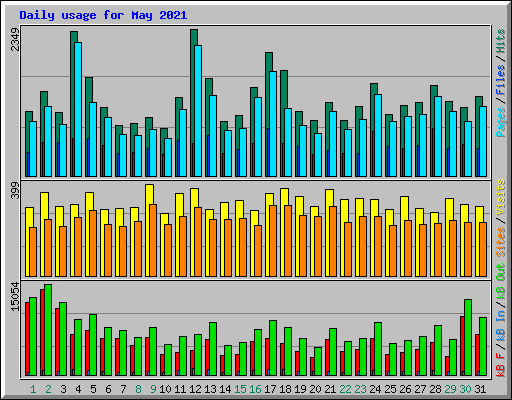Screen dimensions: 512x400
Task: Click the 'Files' legend label
Action: (x=501, y=80)
